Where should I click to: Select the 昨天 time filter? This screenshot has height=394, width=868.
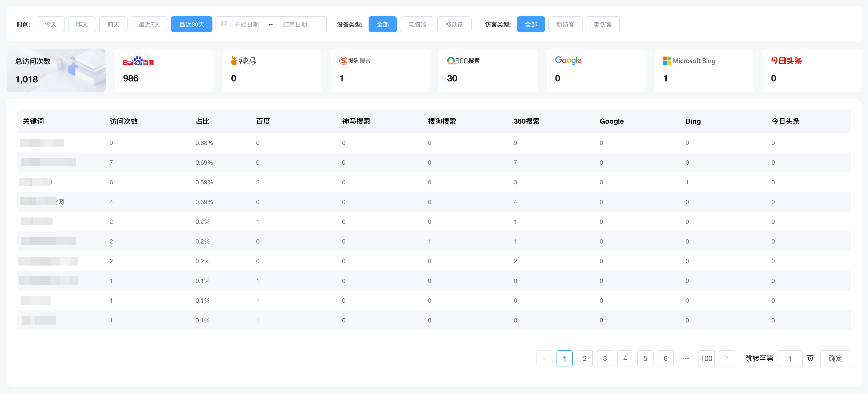[x=82, y=24]
